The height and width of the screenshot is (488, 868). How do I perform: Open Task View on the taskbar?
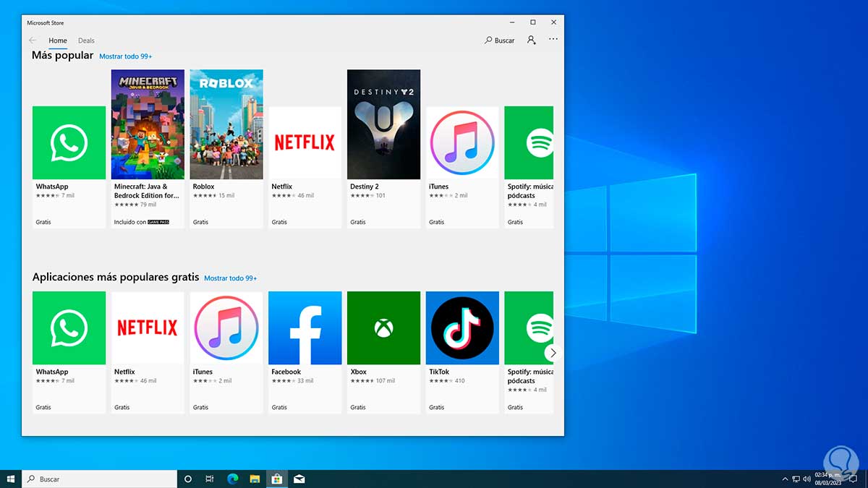(209, 479)
